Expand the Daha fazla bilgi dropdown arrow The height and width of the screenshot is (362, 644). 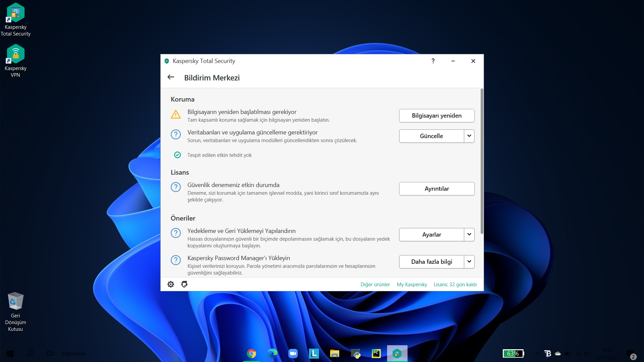click(x=469, y=262)
